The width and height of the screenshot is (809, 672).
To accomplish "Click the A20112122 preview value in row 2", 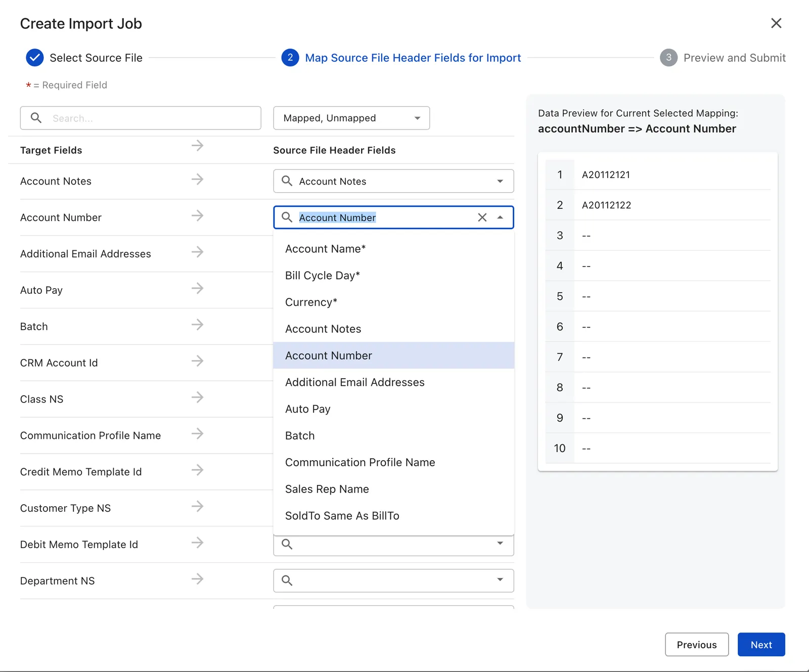I will 606,205.
